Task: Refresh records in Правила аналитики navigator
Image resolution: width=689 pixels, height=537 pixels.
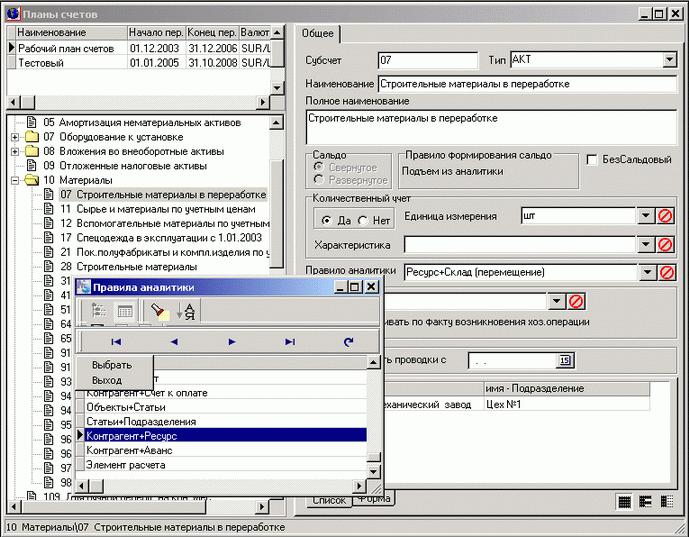Action: (x=348, y=342)
